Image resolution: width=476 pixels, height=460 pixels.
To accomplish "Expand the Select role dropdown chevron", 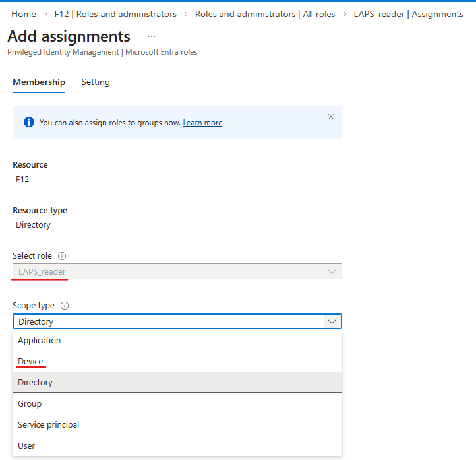I will click(x=332, y=271).
